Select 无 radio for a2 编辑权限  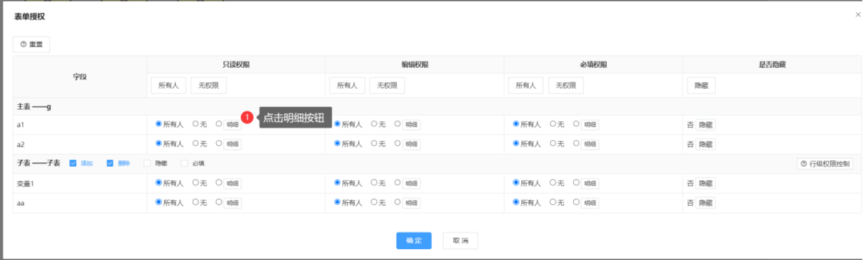click(375, 144)
